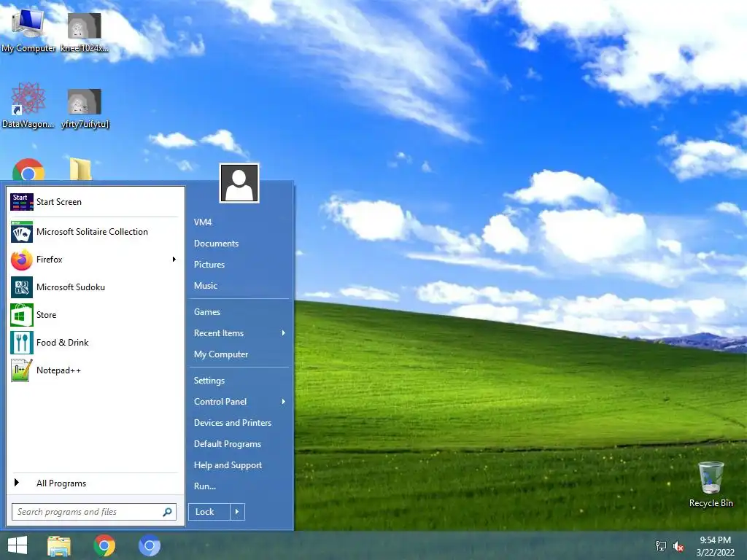This screenshot has width=747, height=560.
Task: Open Chromium from taskbar
Action: tap(149, 545)
